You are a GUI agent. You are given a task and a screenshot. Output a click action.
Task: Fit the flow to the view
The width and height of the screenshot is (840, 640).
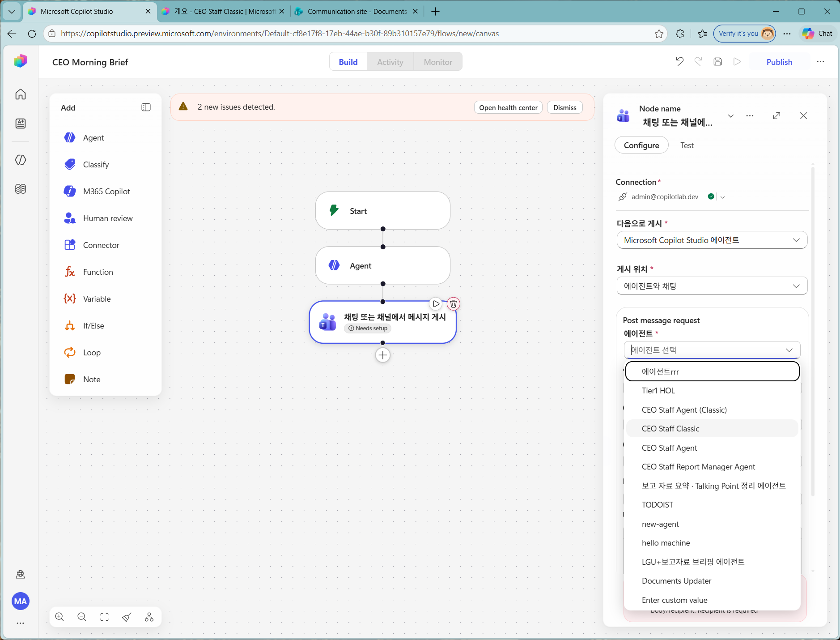click(104, 617)
